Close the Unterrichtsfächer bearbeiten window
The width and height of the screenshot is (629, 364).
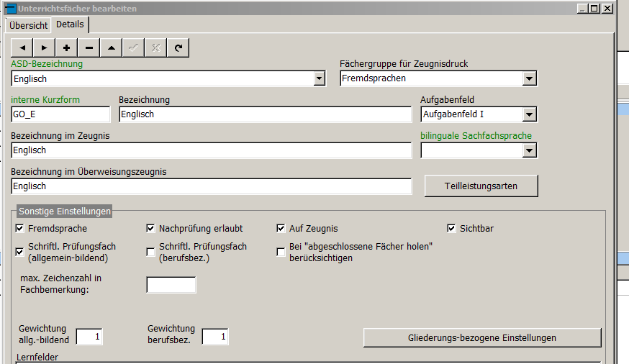click(x=607, y=9)
